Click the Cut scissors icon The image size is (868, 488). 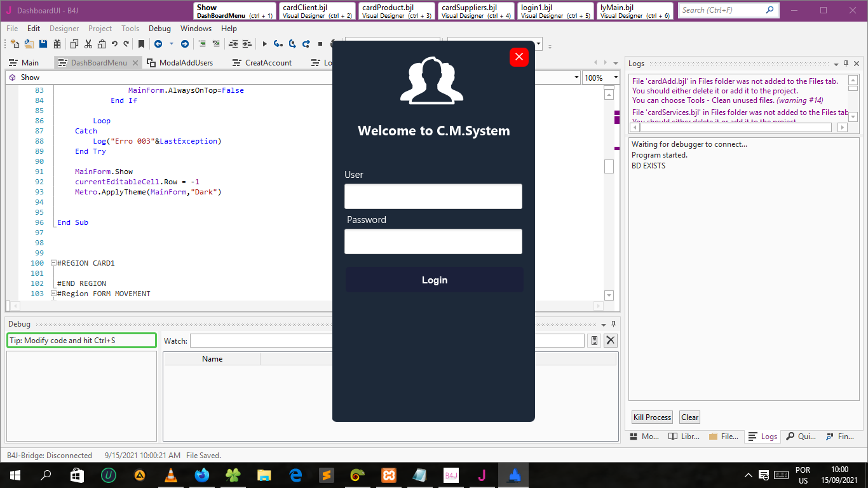coord(88,44)
